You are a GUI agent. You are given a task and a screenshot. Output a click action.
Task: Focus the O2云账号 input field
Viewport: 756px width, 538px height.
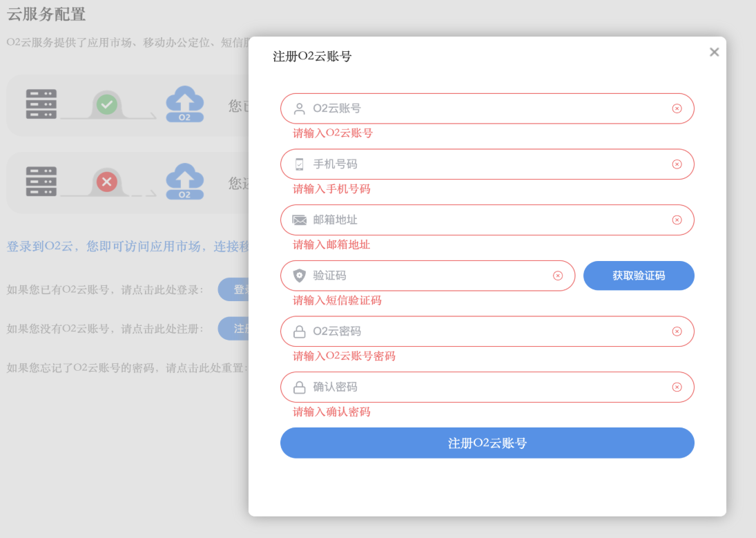click(x=483, y=108)
